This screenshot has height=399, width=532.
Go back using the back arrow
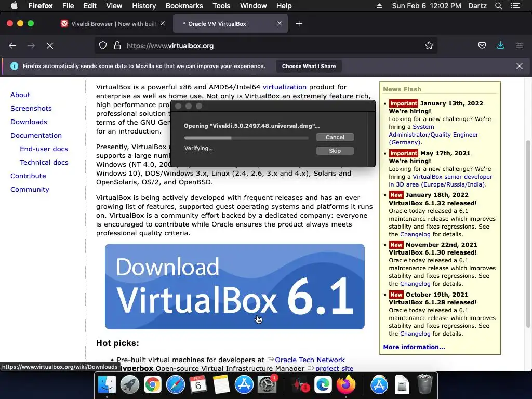click(12, 46)
